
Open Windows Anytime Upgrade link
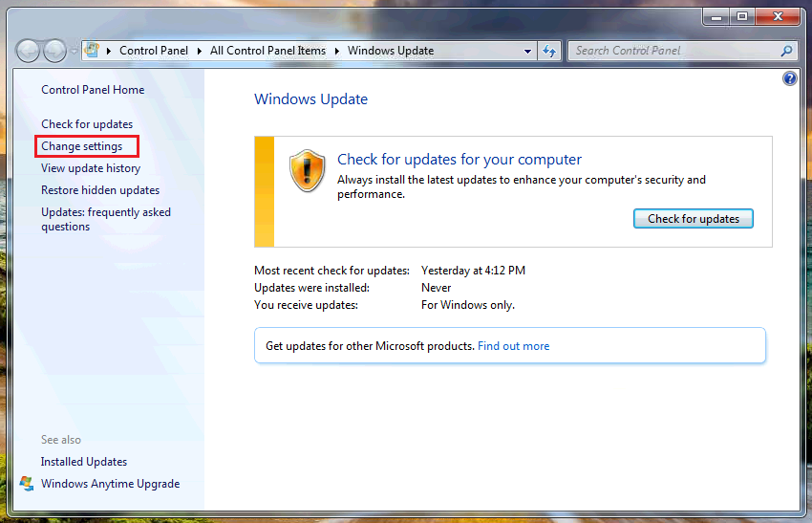pyautogui.click(x=110, y=484)
